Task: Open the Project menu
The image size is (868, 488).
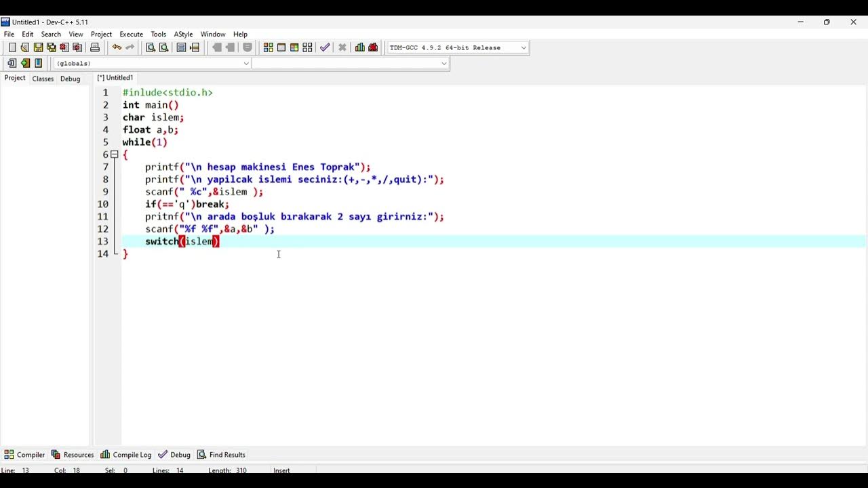Action: click(101, 34)
